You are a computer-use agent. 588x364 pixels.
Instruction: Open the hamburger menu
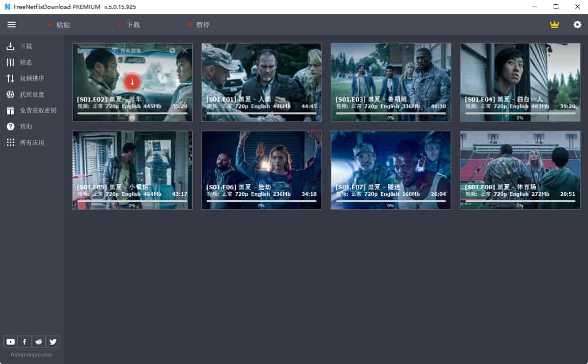click(x=12, y=24)
